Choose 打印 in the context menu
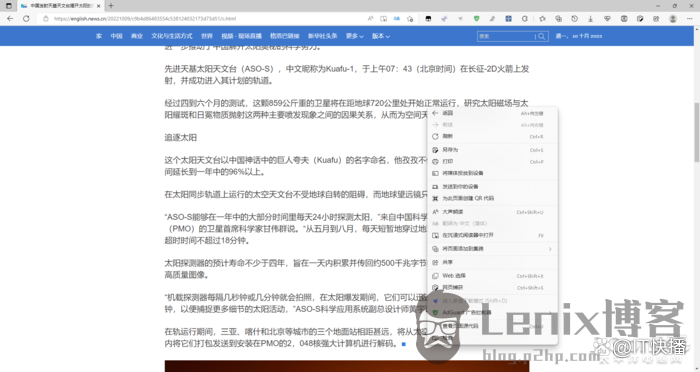This screenshot has width=700, height=372. coord(492,162)
